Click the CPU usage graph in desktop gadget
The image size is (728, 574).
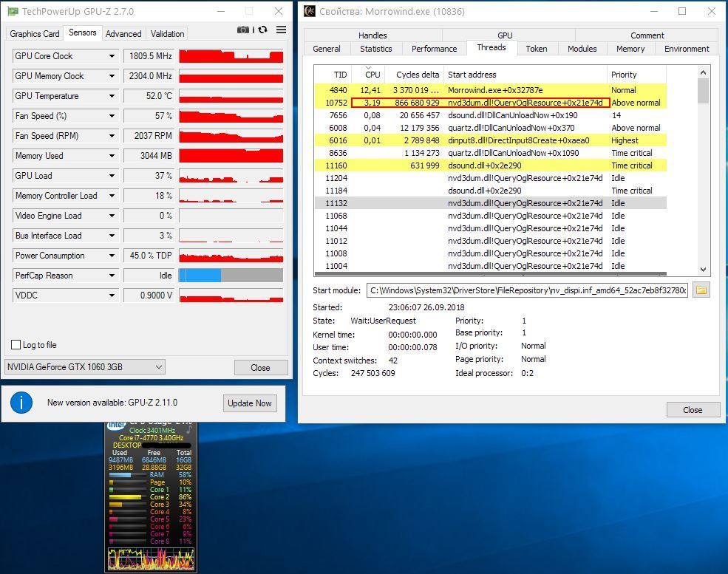coord(151,558)
